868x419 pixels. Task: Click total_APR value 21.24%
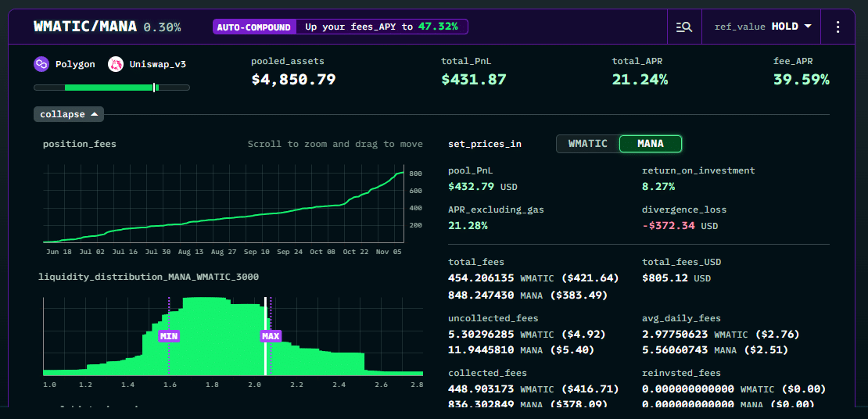(640, 79)
